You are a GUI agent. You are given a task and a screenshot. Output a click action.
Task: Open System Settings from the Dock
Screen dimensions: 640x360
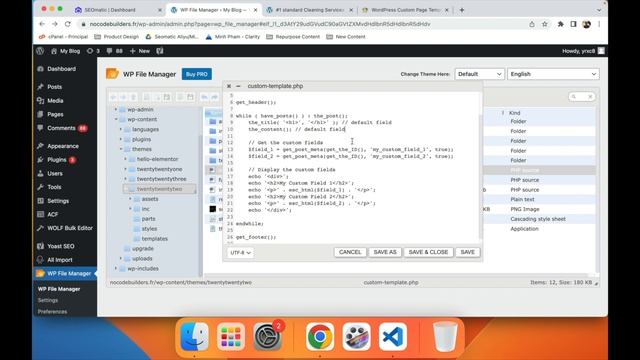click(267, 337)
